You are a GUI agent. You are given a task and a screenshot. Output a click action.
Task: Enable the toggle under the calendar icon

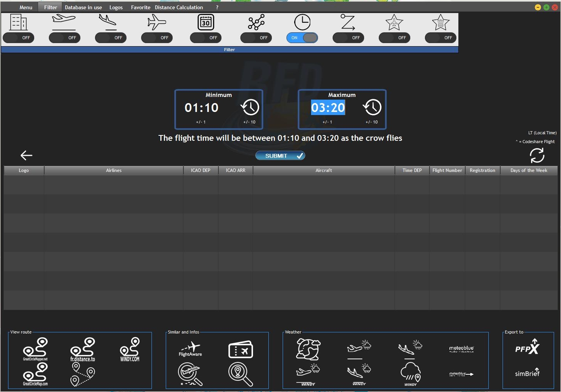click(x=206, y=38)
